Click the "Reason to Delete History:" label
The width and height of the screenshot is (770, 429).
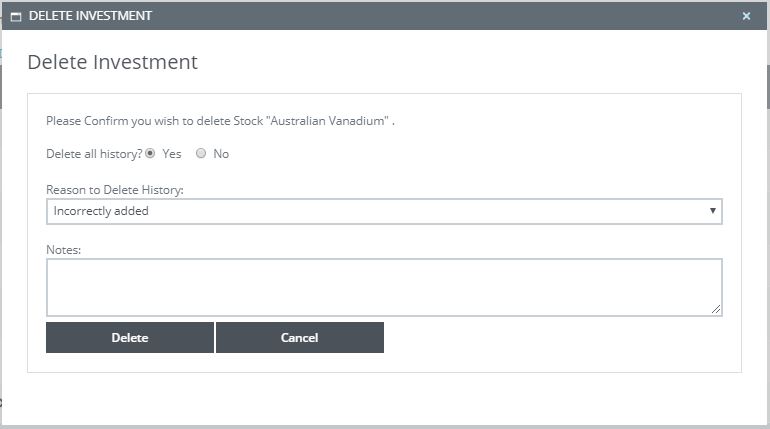click(115, 190)
